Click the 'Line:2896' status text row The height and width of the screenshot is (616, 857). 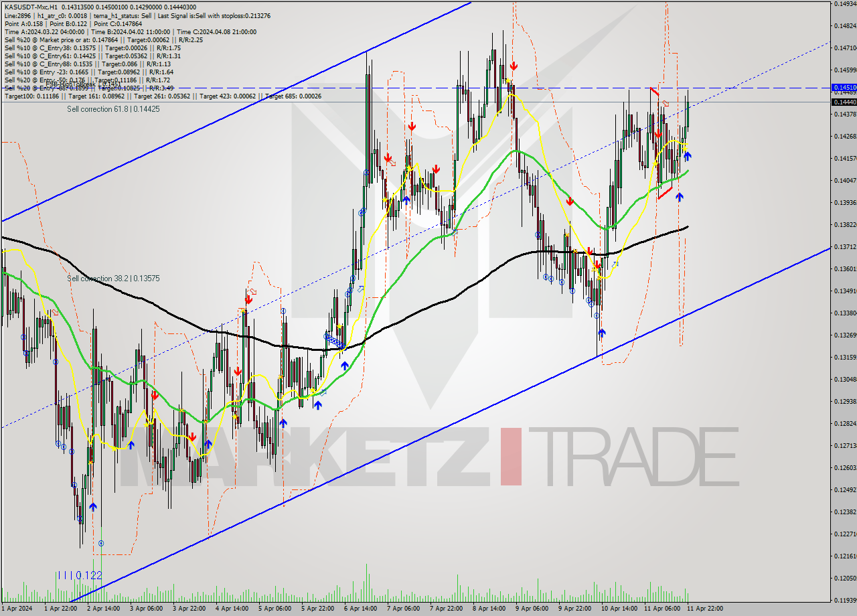tap(137, 15)
